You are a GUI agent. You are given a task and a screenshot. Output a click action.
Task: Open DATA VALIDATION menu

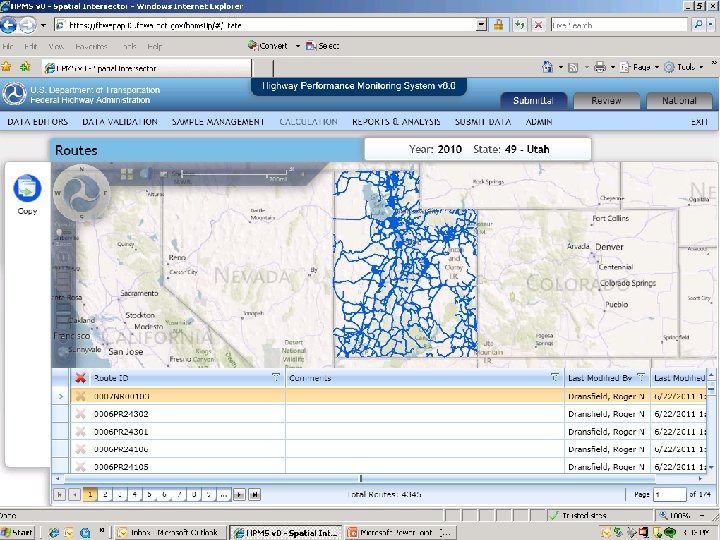(x=120, y=122)
